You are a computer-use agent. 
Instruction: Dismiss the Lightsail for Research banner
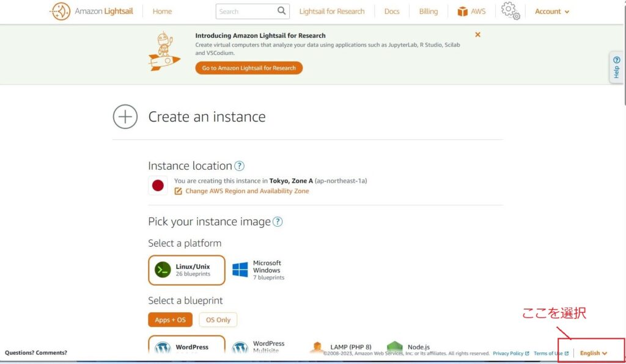[477, 35]
